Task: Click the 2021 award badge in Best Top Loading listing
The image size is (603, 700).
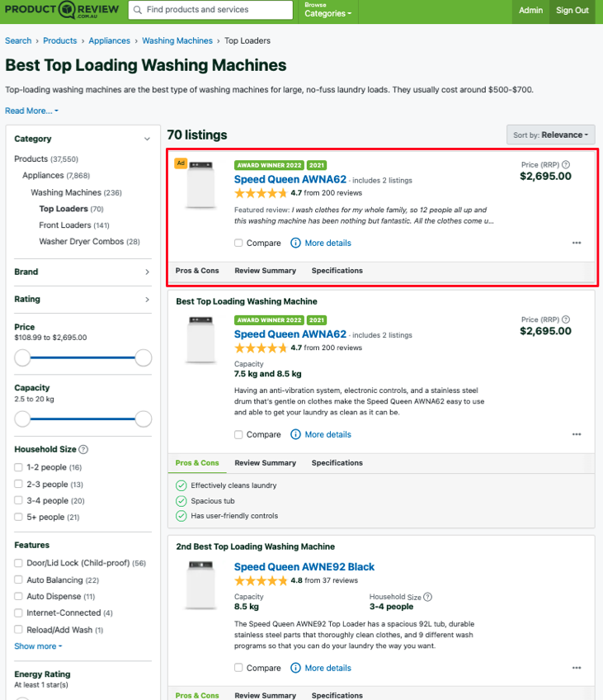Action: pos(317,320)
